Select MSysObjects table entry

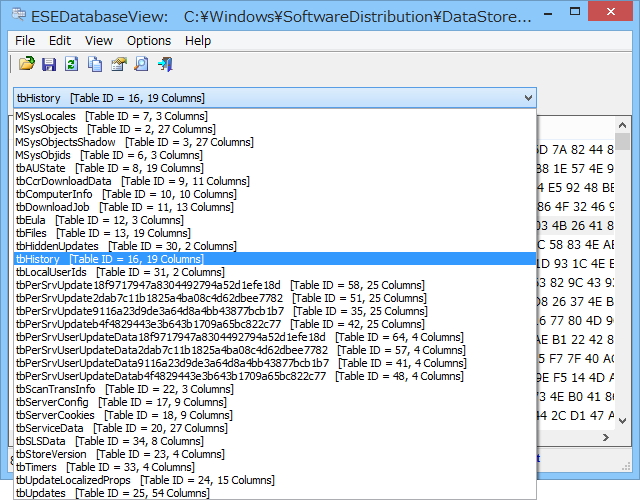pyautogui.click(x=275, y=129)
